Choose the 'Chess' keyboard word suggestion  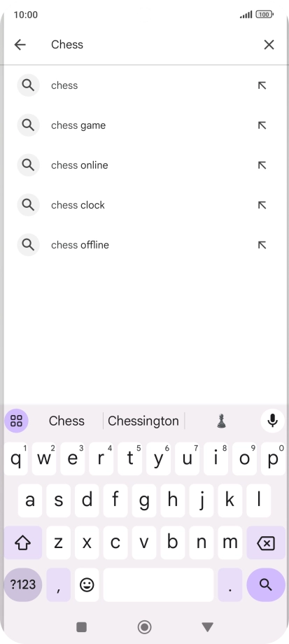tap(66, 421)
